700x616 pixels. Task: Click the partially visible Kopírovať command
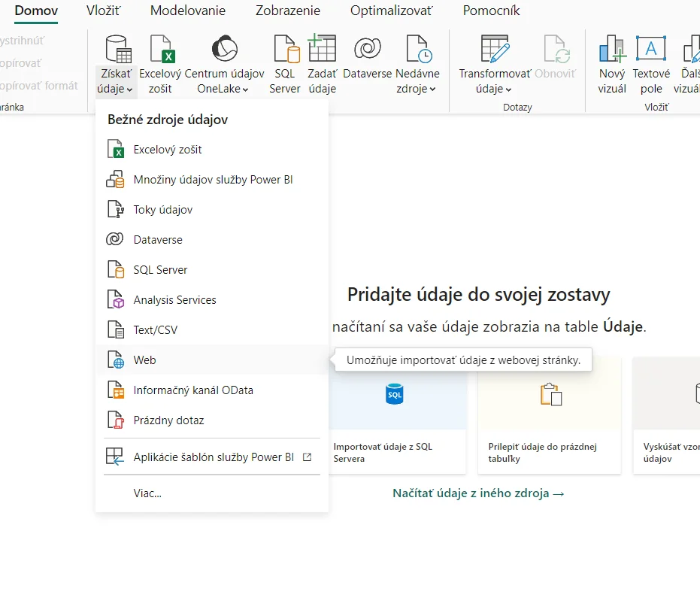pyautogui.click(x=20, y=63)
